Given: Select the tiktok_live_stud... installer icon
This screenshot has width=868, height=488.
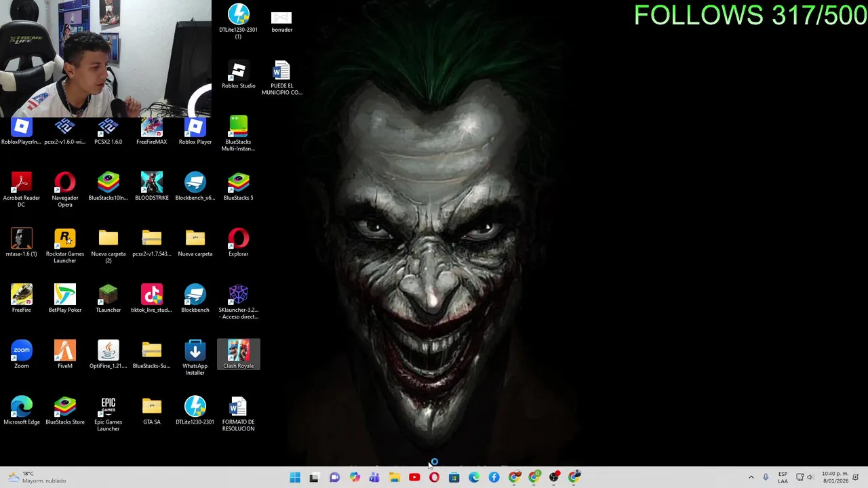Looking at the screenshot, I should pos(152,300).
